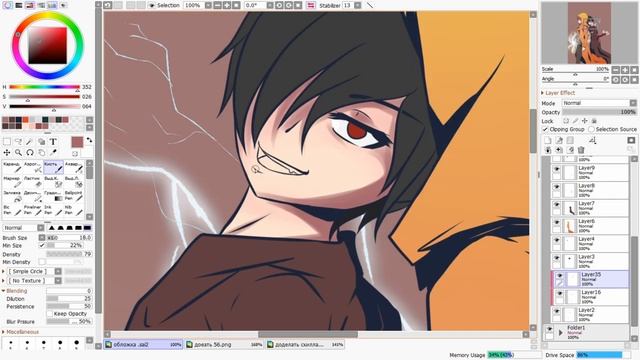Select Layer35 in the layers list
The image size is (640, 360).
[591, 279]
